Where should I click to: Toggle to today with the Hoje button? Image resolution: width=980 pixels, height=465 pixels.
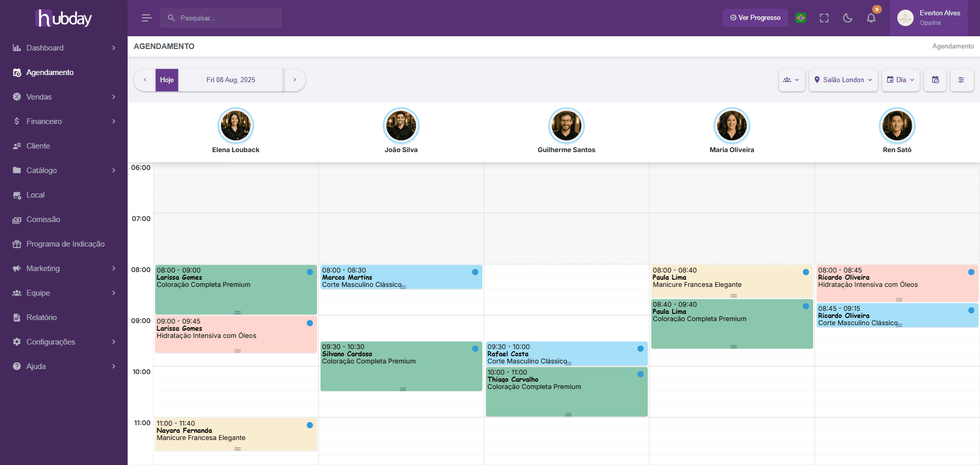tap(166, 80)
